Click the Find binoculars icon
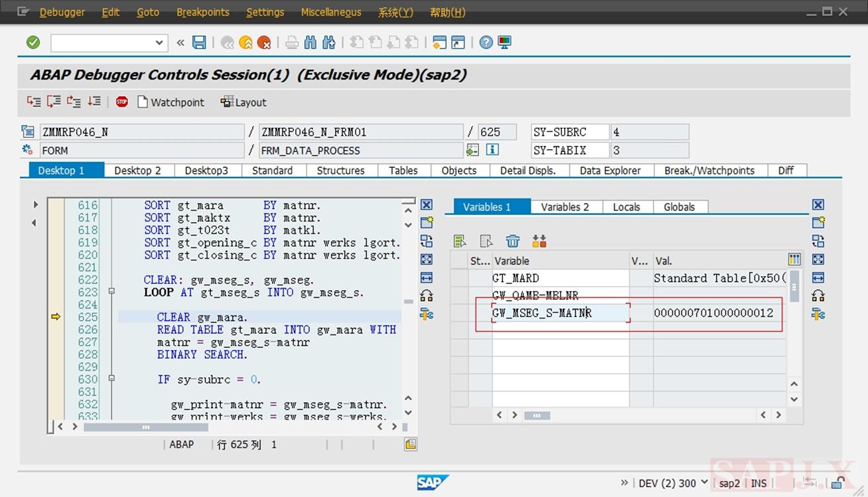The image size is (868, 497). (310, 42)
